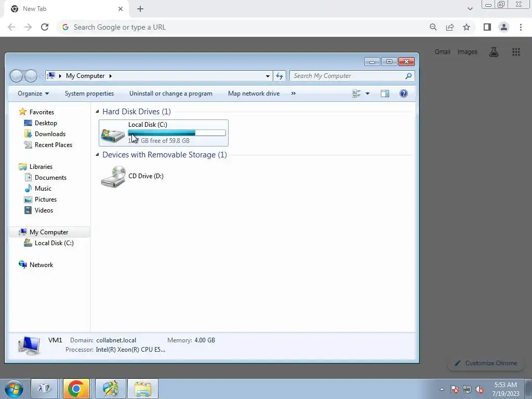Open the Chrome three-dot menu

[x=521, y=27]
